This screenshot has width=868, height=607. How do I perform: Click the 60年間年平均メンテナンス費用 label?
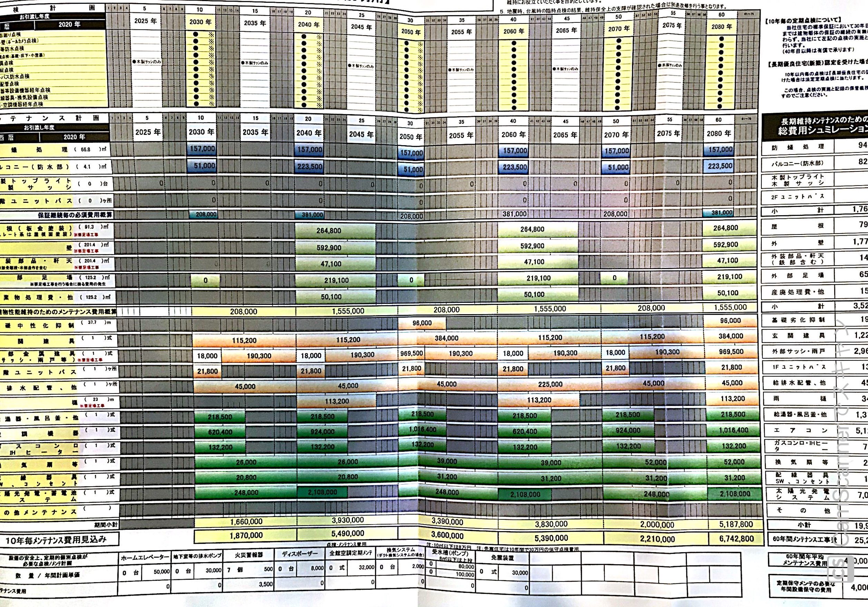tap(805, 560)
